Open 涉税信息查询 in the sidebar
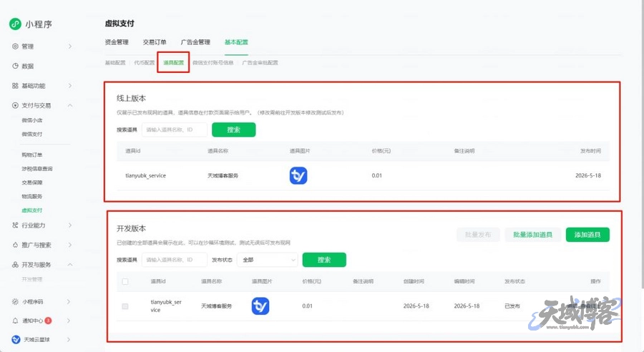Viewport: 644px width, 352px height. coord(37,168)
